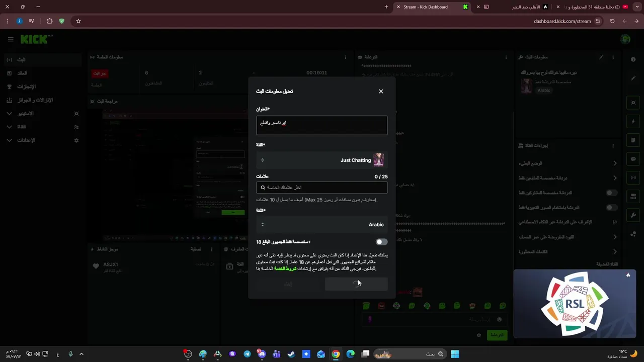This screenshot has width=644, height=362.
Task: Reload the page
Action: tap(612, 21)
